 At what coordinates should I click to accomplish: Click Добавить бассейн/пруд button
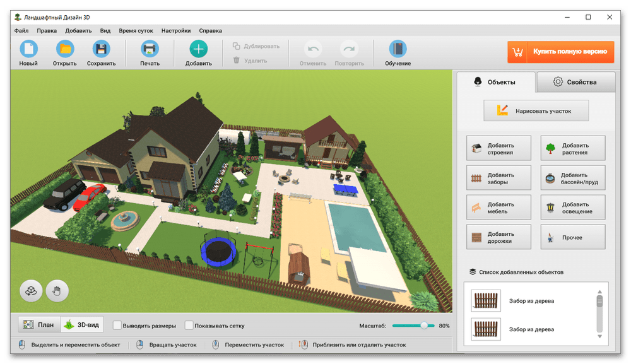573,179
